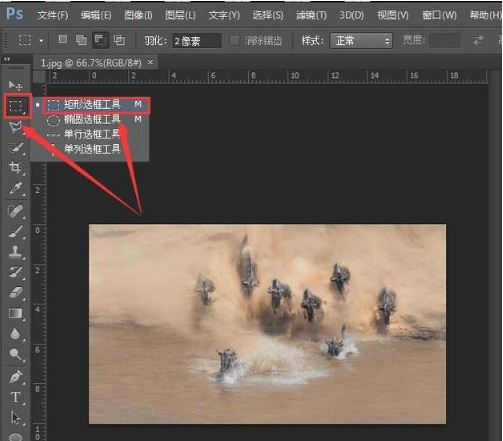Select the Brush tool

[15, 231]
